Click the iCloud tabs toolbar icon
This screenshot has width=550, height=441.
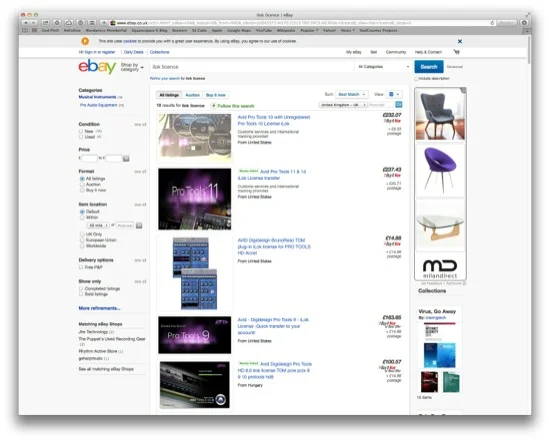[x=69, y=23]
